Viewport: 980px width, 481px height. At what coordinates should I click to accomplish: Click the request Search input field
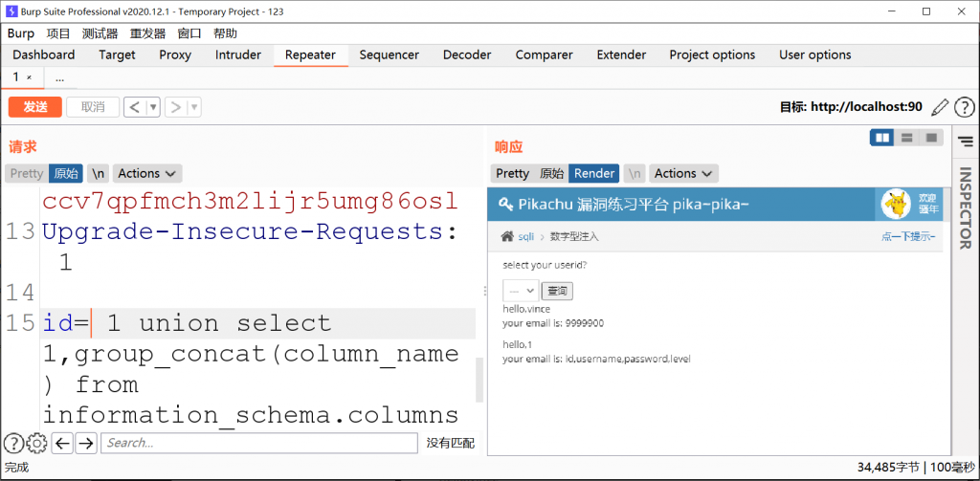(x=259, y=443)
